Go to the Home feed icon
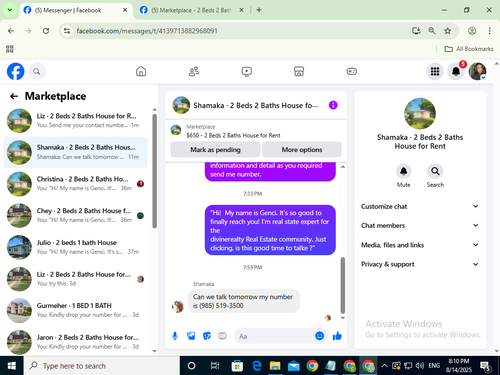The width and height of the screenshot is (500, 375). pyautogui.click(x=141, y=71)
